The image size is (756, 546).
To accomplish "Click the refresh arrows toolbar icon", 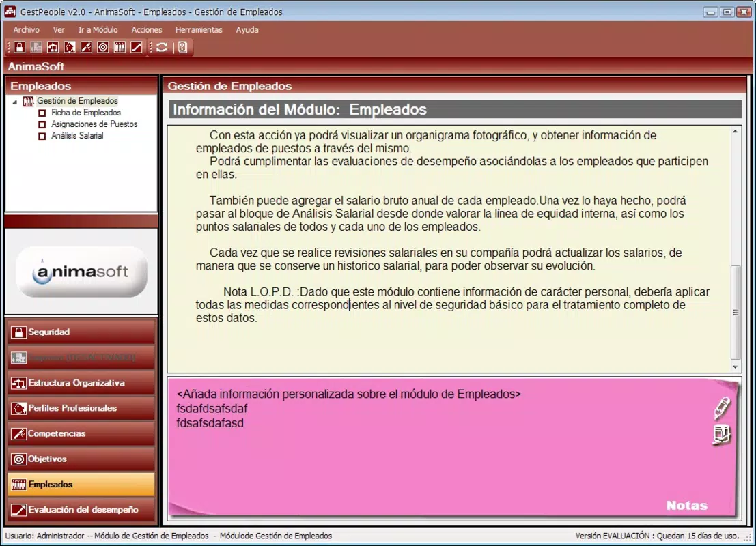I will (x=162, y=47).
